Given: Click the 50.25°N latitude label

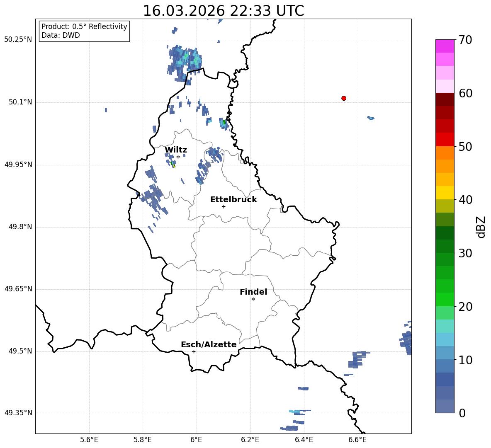Looking at the screenshot, I should point(18,40).
